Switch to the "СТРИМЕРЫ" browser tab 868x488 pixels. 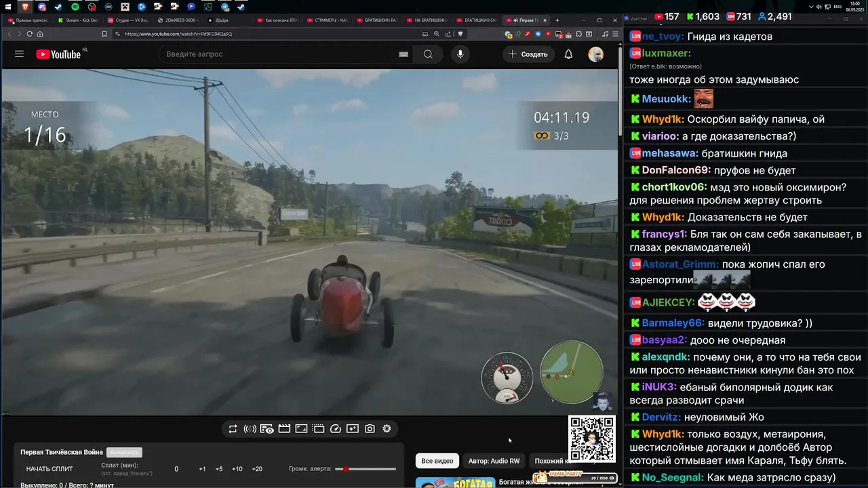(328, 20)
